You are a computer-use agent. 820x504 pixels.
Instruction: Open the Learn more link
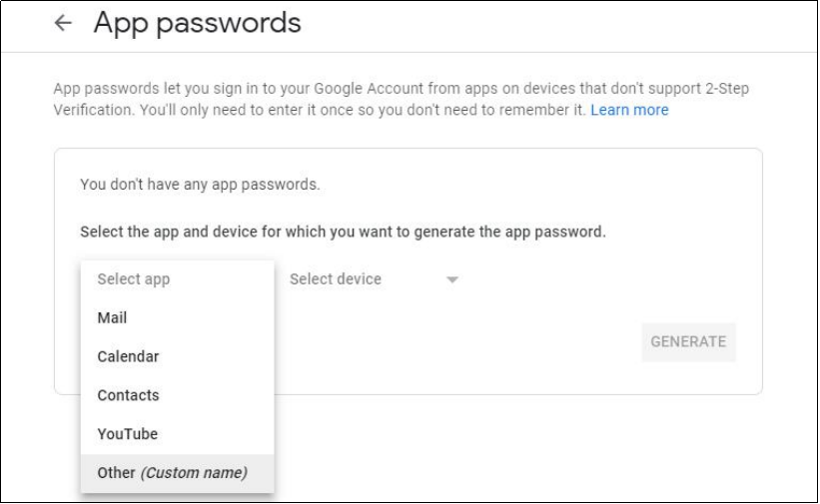(x=629, y=110)
